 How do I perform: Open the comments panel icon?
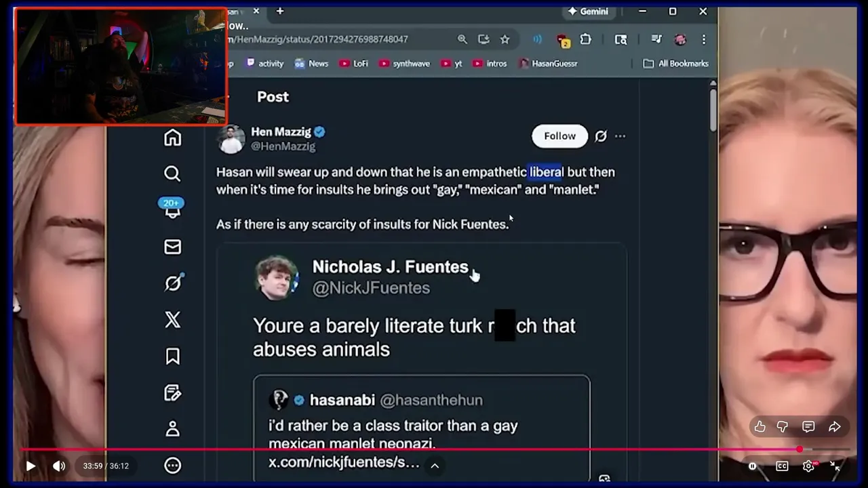[808, 426]
